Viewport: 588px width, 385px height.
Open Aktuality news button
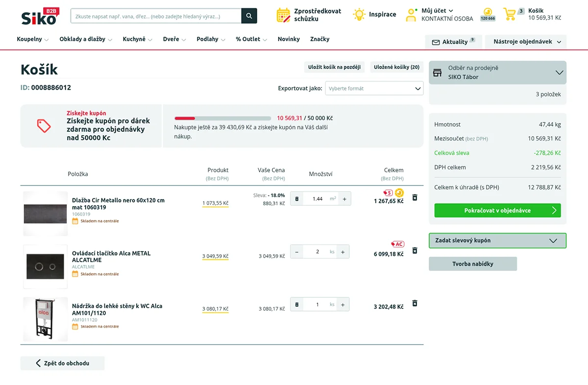pos(454,42)
